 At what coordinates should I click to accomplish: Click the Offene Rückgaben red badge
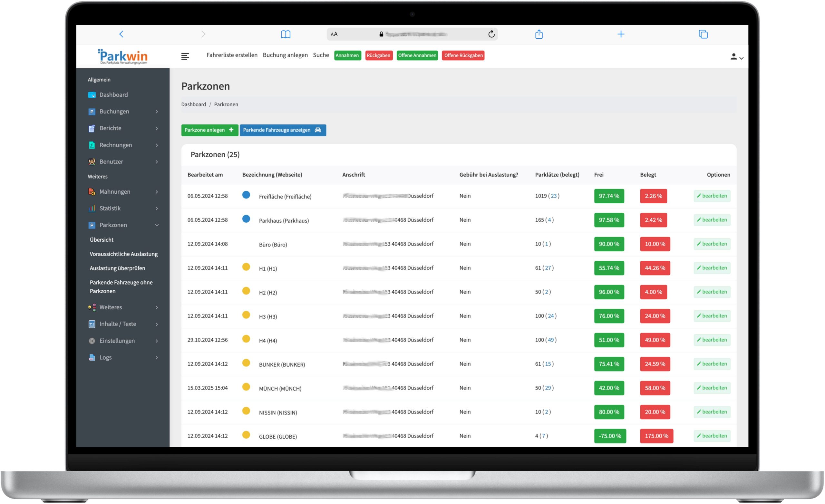463,56
